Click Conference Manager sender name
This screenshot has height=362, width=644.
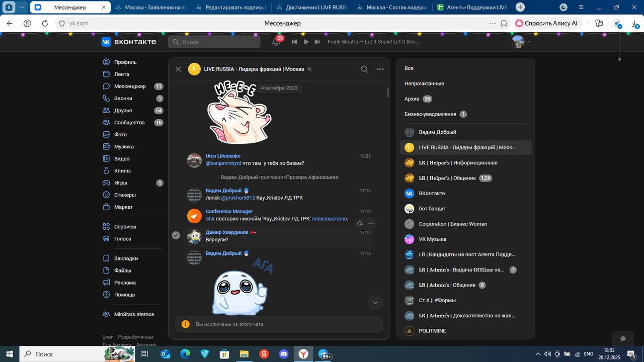229,212
